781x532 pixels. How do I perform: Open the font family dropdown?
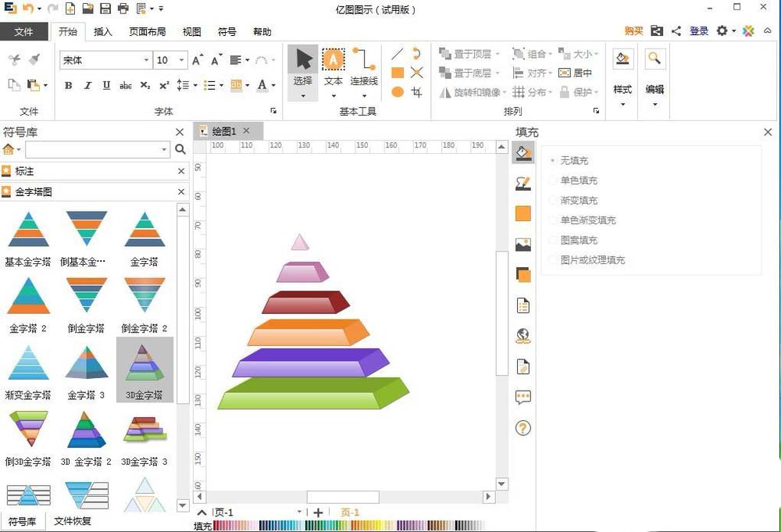[x=145, y=59]
